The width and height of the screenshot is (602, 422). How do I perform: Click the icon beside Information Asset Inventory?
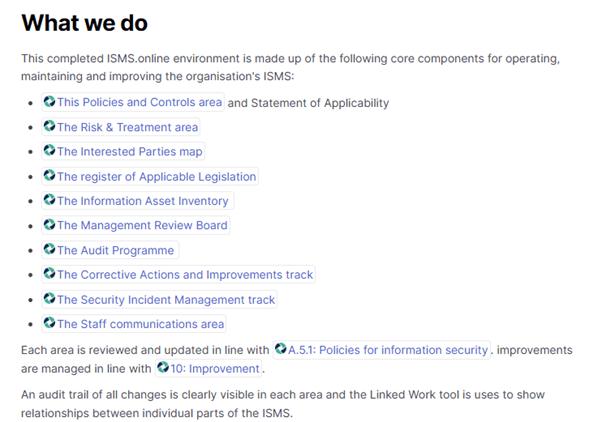[50, 200]
